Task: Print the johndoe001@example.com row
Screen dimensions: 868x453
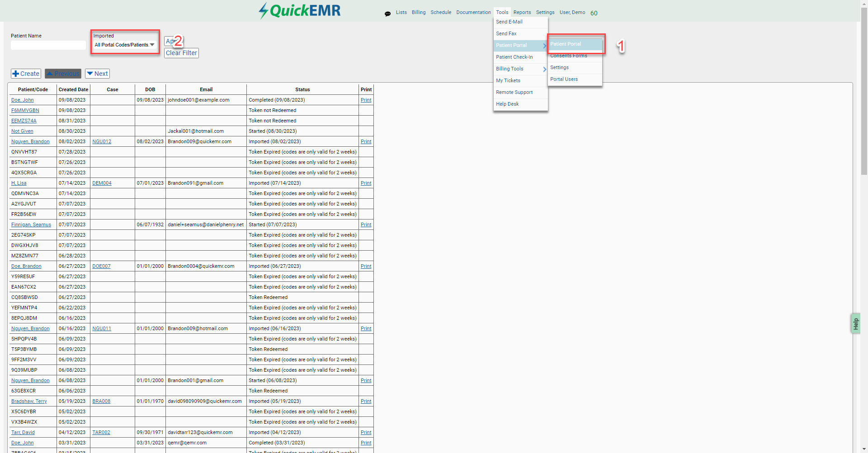Action: coord(366,100)
